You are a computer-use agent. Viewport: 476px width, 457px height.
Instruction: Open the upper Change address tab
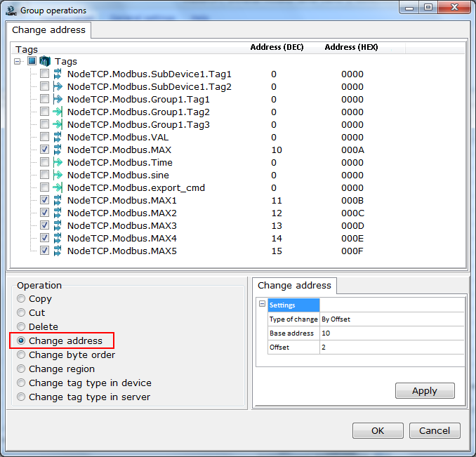coord(48,30)
